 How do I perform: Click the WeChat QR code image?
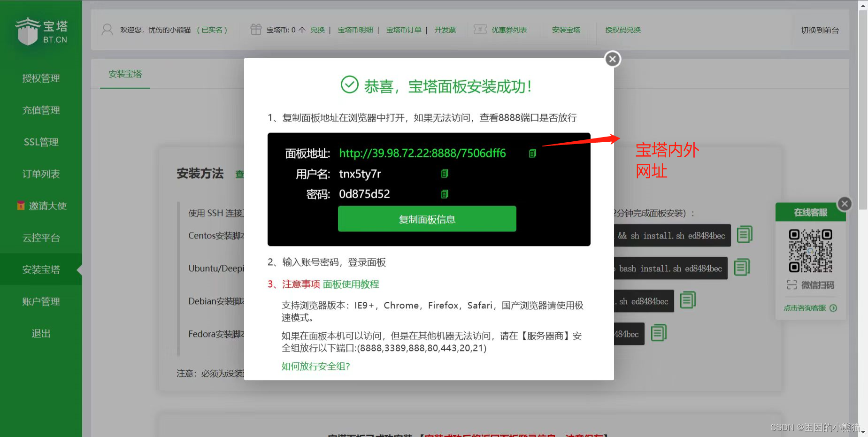pyautogui.click(x=810, y=251)
